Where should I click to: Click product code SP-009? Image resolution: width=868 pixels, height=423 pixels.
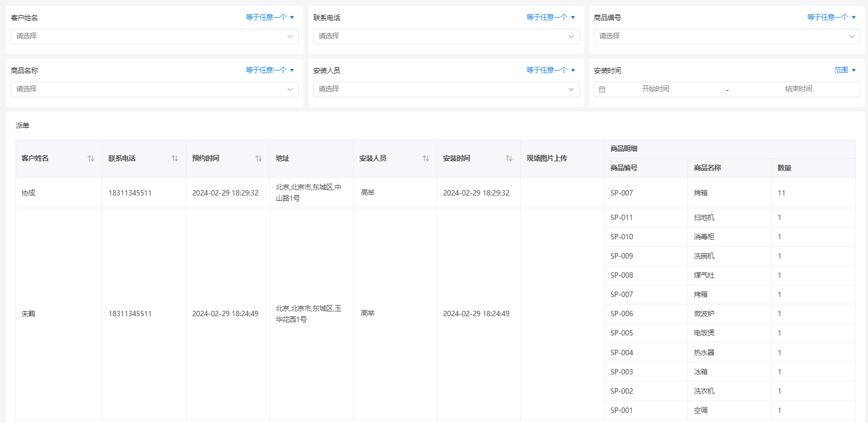pos(622,256)
